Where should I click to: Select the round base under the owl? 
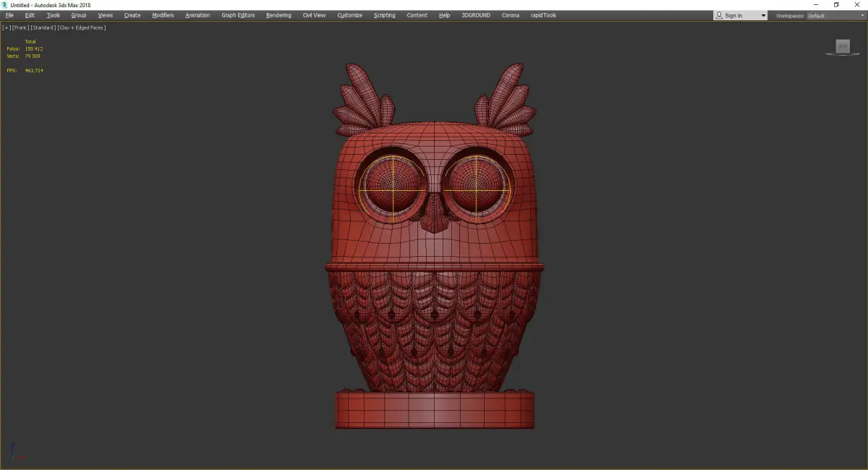[435, 410]
